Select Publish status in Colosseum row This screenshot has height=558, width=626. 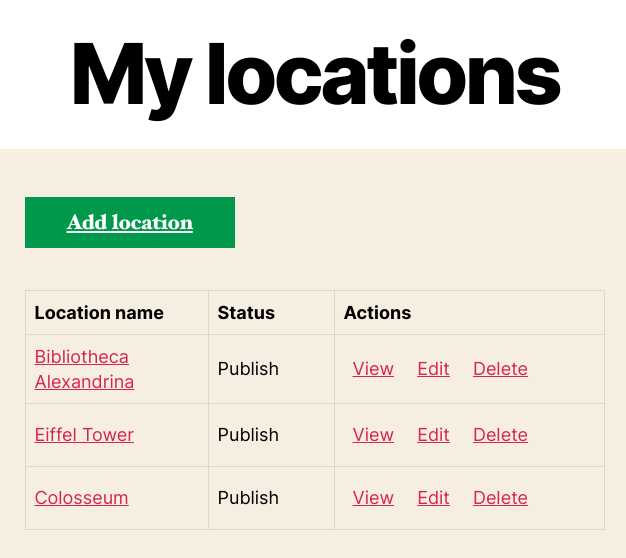pos(248,498)
